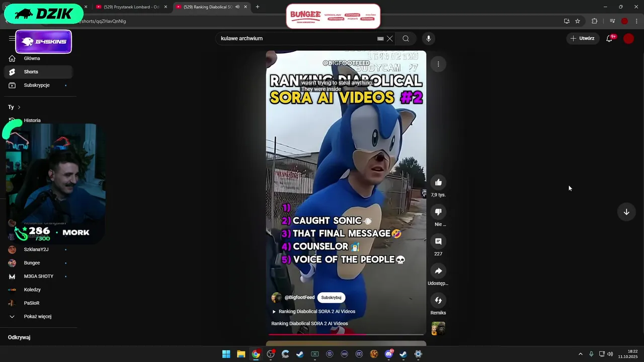Switch to Przystanek Lombard browser tab
The width and height of the screenshot is (644, 362).
(x=128, y=7)
